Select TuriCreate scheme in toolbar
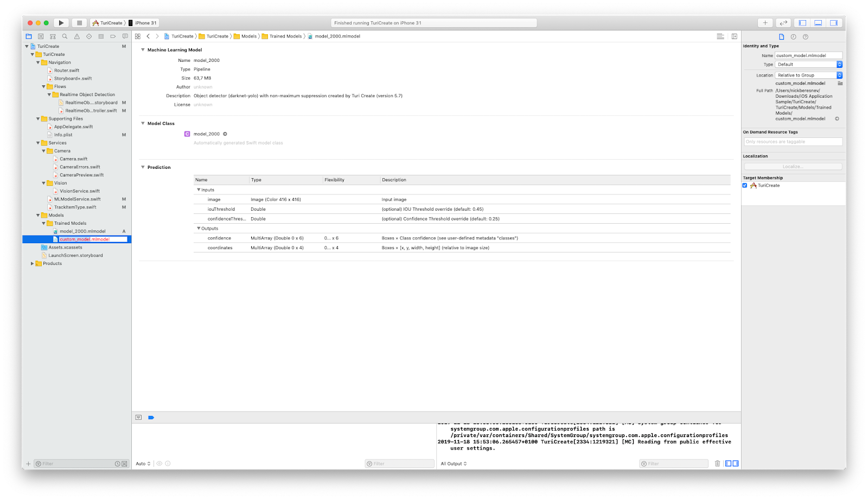Image resolution: width=868 pixels, height=499 pixels. [x=108, y=23]
